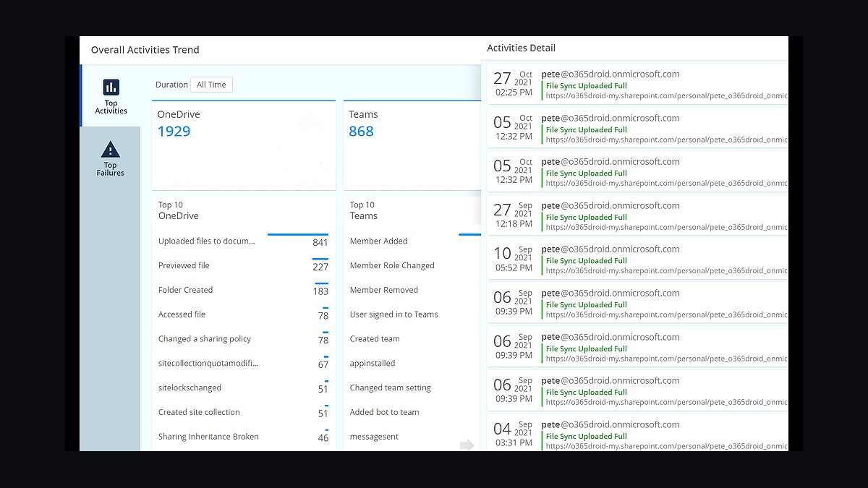The width and height of the screenshot is (868, 488).
Task: Click "File Sync Uploaded Full" in the 04 Sep 03:31 PM entry
Action: [x=587, y=437]
